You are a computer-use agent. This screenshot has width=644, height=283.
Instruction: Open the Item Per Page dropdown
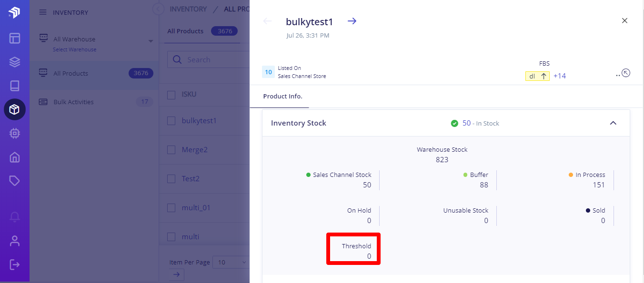click(x=231, y=262)
